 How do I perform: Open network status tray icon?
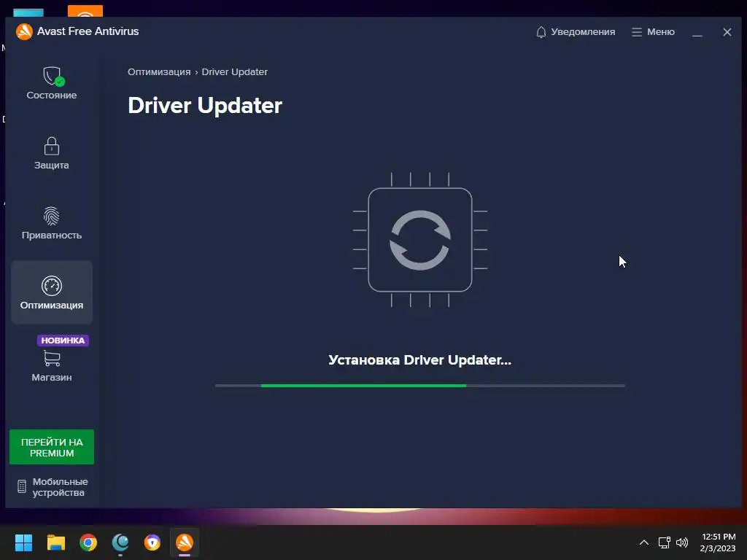(664, 542)
